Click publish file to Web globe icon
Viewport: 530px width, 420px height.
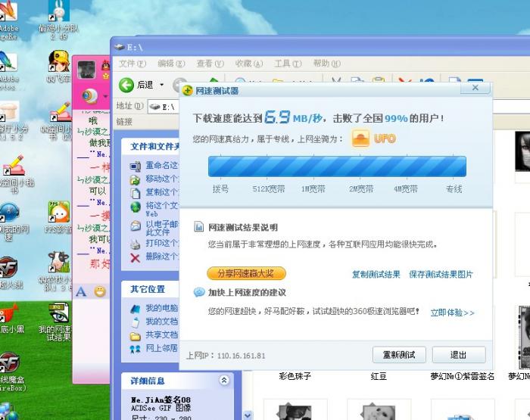coord(136,207)
